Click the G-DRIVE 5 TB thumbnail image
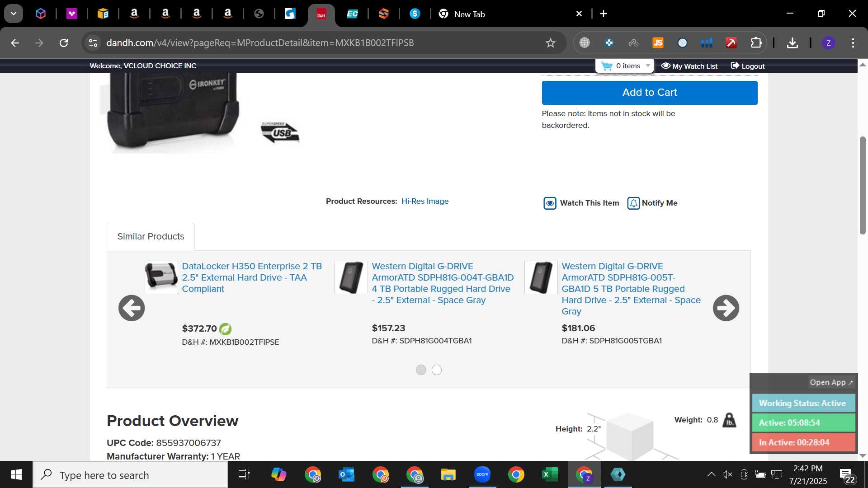 pos(541,277)
